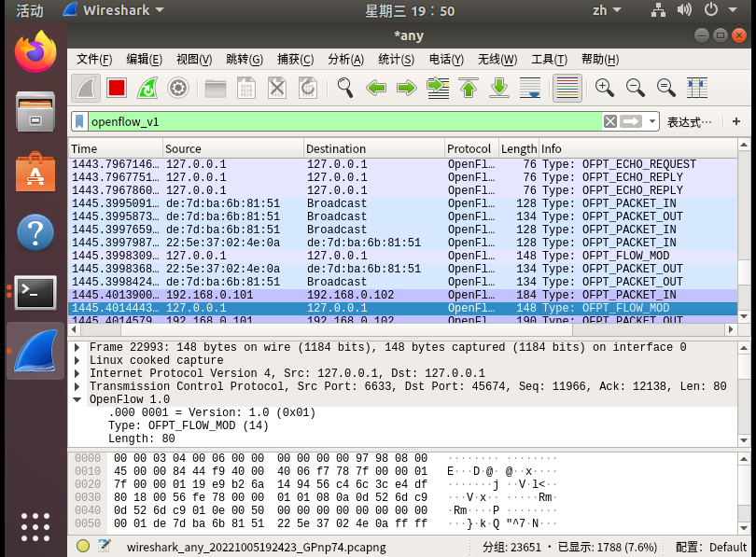The height and width of the screenshot is (557, 756).
Task: Go to specified packet icon
Action: [x=438, y=89]
